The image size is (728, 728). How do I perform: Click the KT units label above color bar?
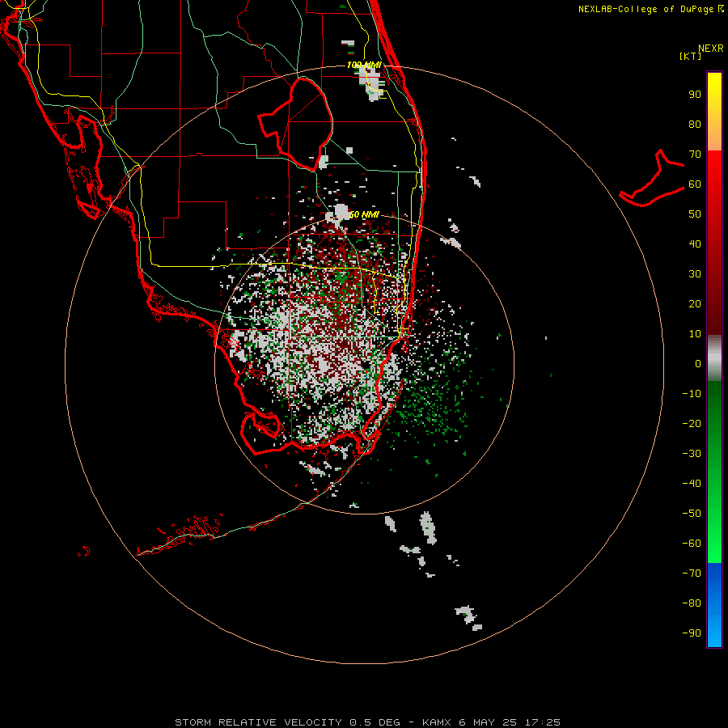(691, 56)
